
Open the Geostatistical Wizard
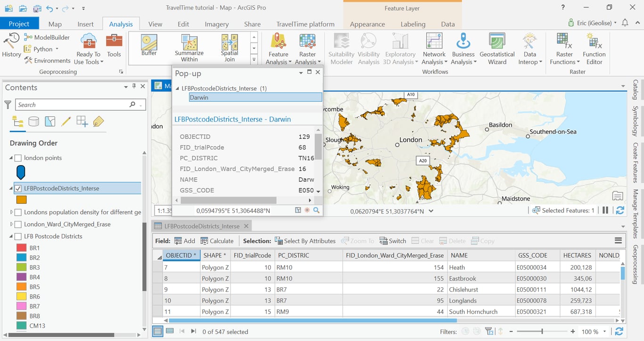[497, 48]
